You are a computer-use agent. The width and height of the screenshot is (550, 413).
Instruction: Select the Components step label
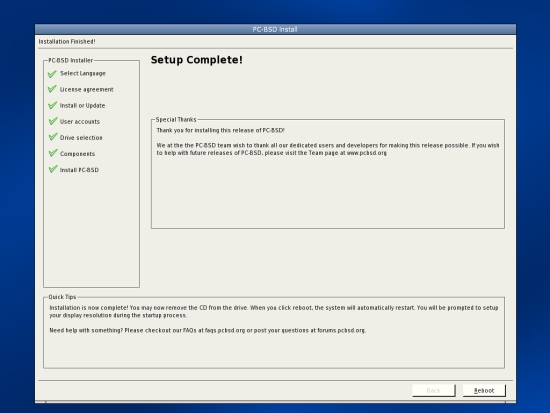(78, 154)
